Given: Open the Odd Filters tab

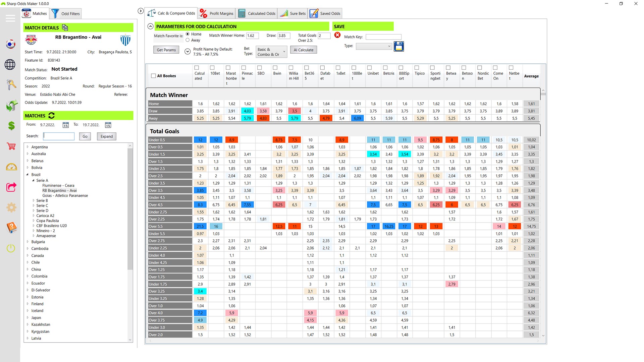Looking at the screenshot, I should (66, 14).
